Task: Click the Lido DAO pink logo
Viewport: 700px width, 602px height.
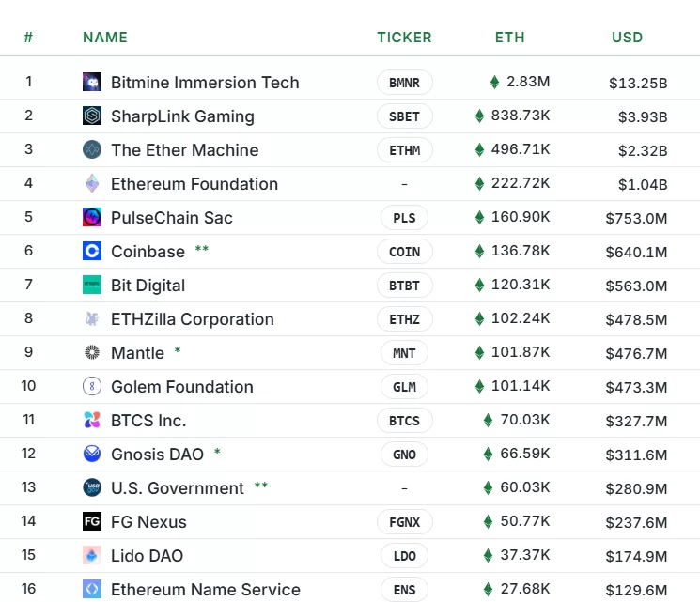Action: click(x=92, y=556)
